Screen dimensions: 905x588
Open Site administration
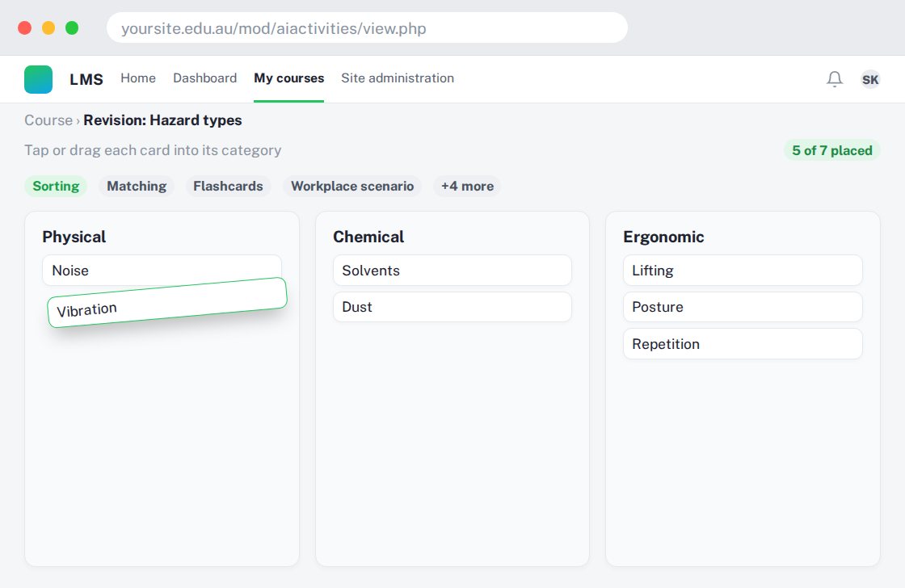pyautogui.click(x=397, y=78)
